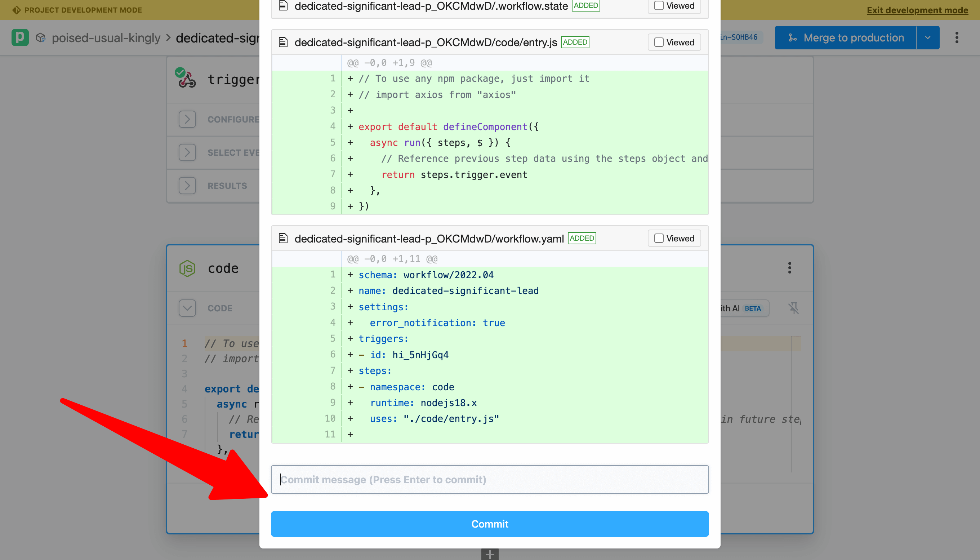Screen dimensions: 980x560
Task: Check Viewed for code/entry.js diff
Action: pyautogui.click(x=658, y=42)
